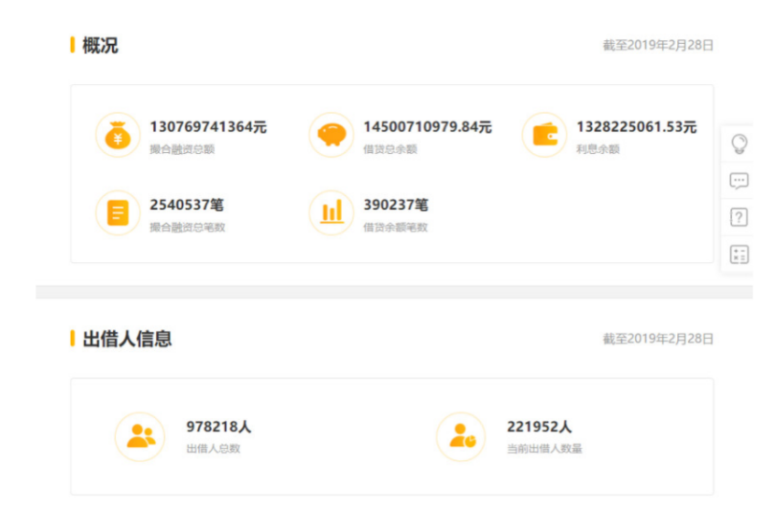Open the question mark help sidebar icon
Screen dimensions: 776x532
tap(739, 217)
